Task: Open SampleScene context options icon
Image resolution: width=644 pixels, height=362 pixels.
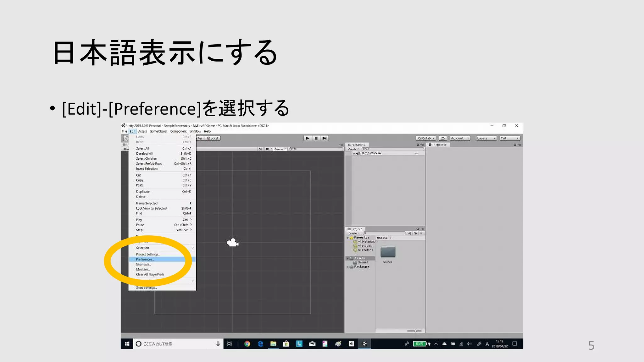Action: point(416,153)
